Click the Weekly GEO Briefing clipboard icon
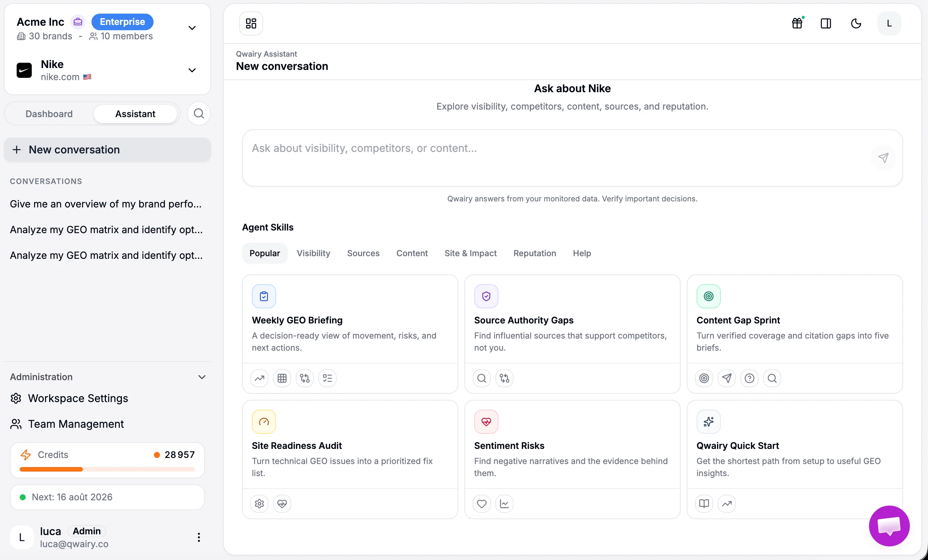The height and width of the screenshot is (560, 928). click(x=264, y=296)
